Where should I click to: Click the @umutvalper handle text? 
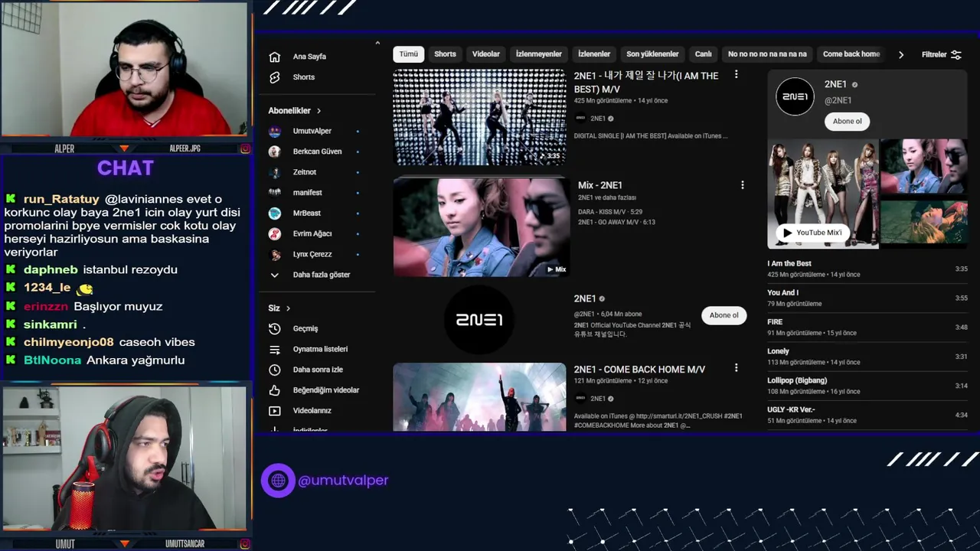click(x=343, y=481)
